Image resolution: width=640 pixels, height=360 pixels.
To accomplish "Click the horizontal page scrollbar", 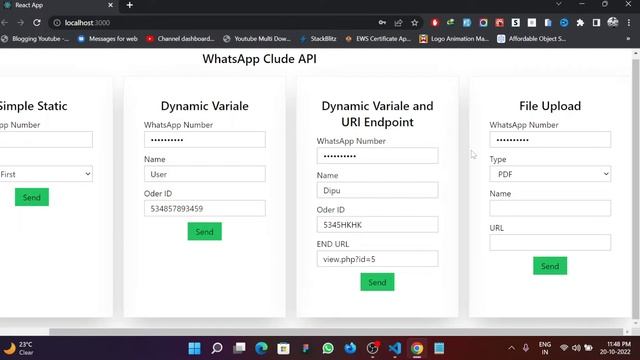I will (x=337, y=332).
